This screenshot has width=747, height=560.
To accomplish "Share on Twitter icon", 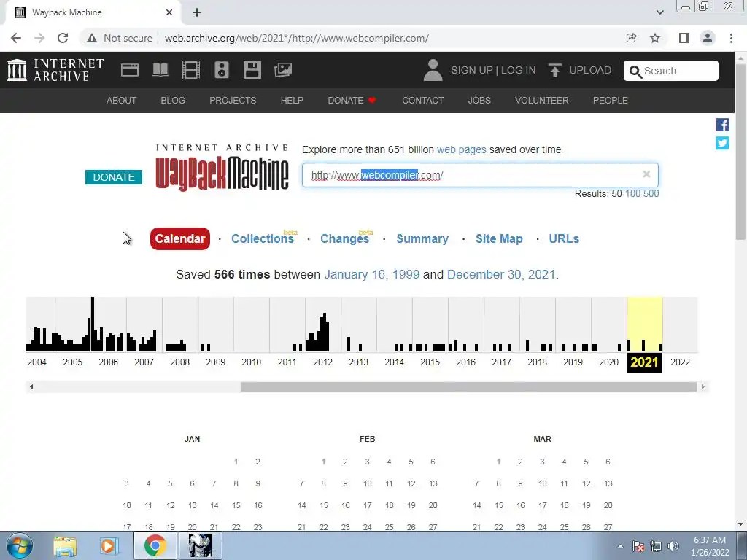I will [721, 143].
